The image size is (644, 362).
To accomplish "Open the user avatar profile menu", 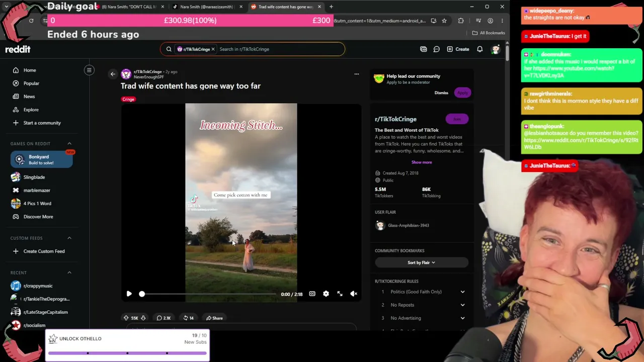I will tap(496, 49).
